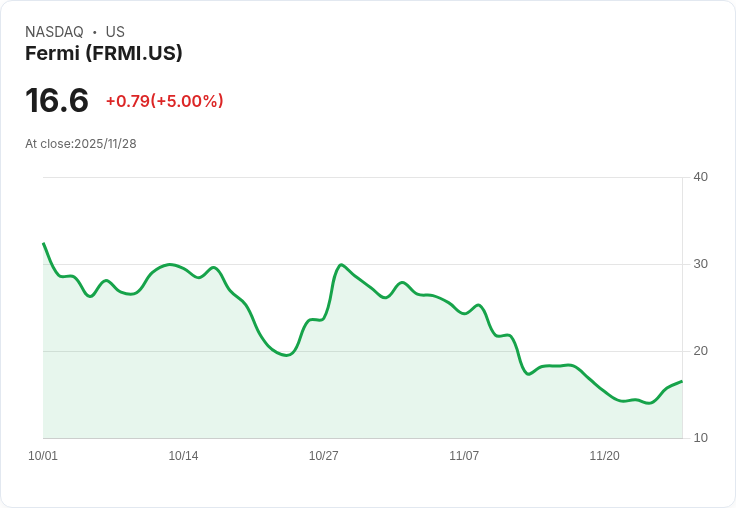Click the 30 y-axis price label

point(700,264)
